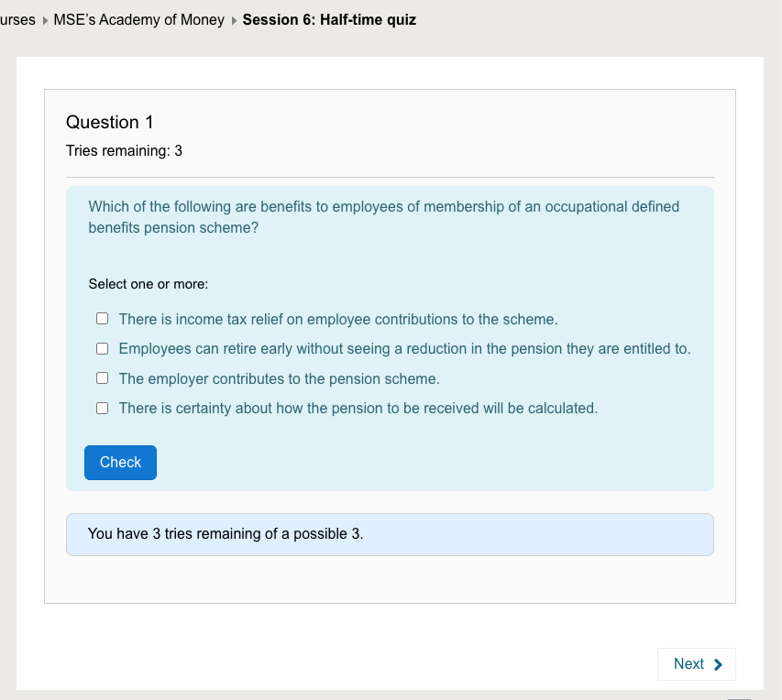Click the partially visible courses breadcrumb link
The image size is (782, 700).
click(x=17, y=20)
